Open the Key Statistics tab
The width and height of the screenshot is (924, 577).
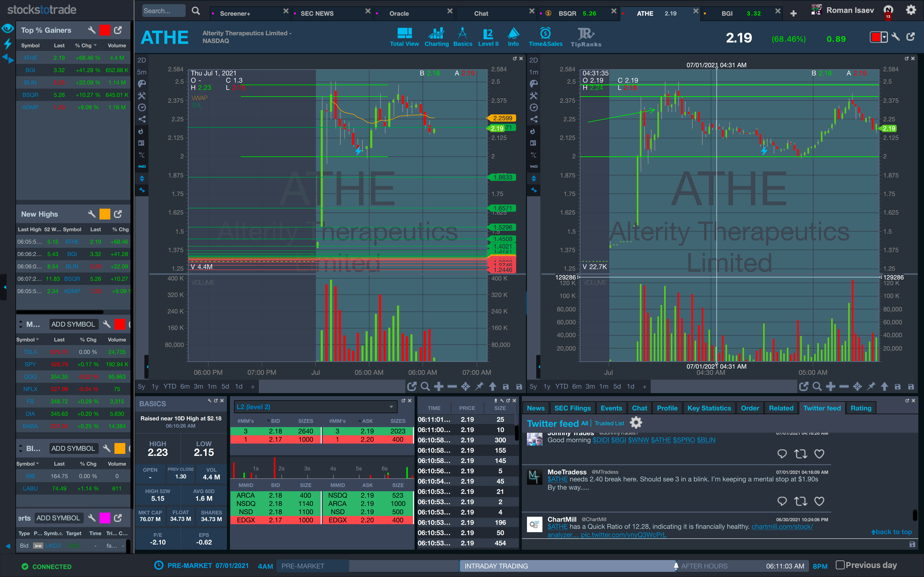709,408
